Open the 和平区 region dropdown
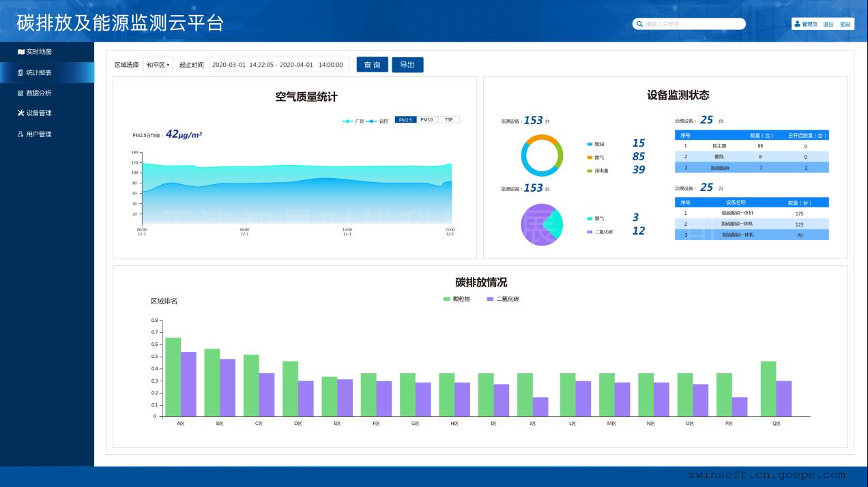The width and height of the screenshot is (868, 487). pyautogui.click(x=158, y=65)
